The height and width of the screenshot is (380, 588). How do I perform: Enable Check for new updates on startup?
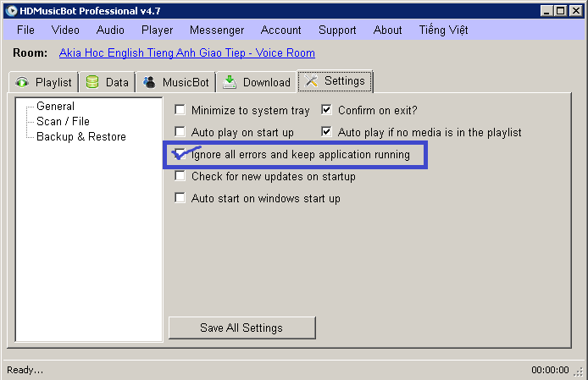[x=180, y=176]
